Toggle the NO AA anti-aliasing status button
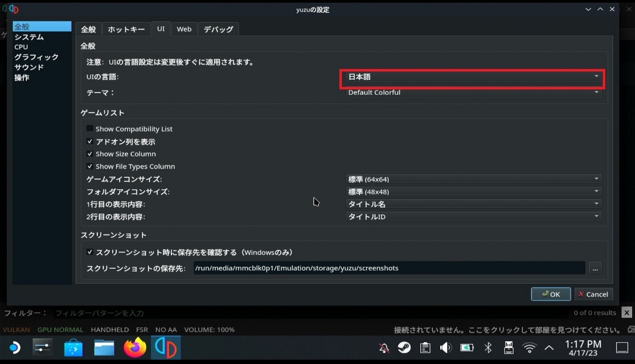 165,330
